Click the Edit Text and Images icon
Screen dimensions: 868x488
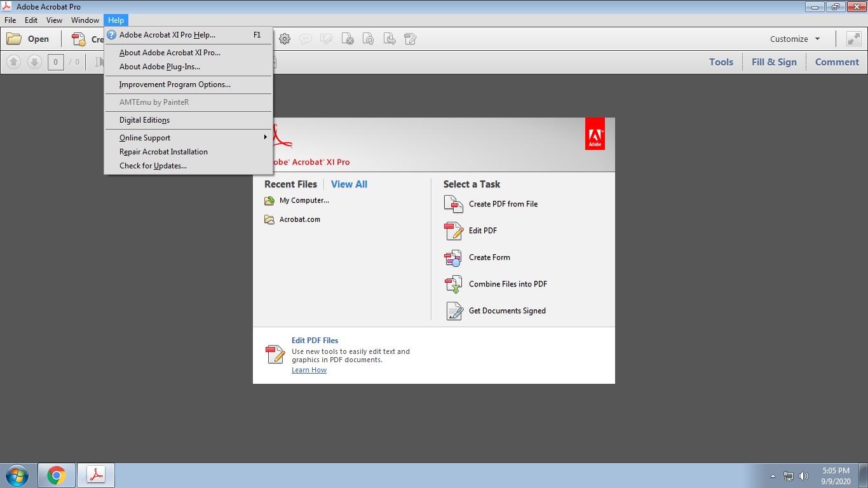click(x=326, y=39)
